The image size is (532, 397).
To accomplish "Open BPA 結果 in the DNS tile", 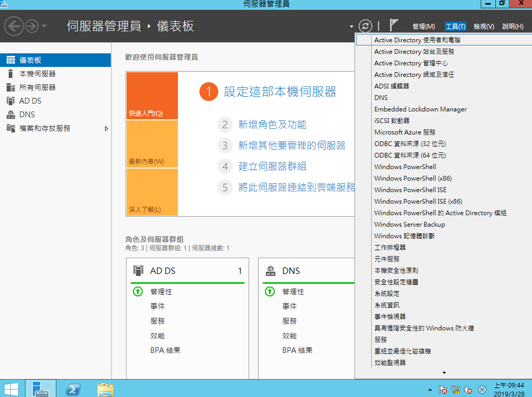I will [x=298, y=350].
